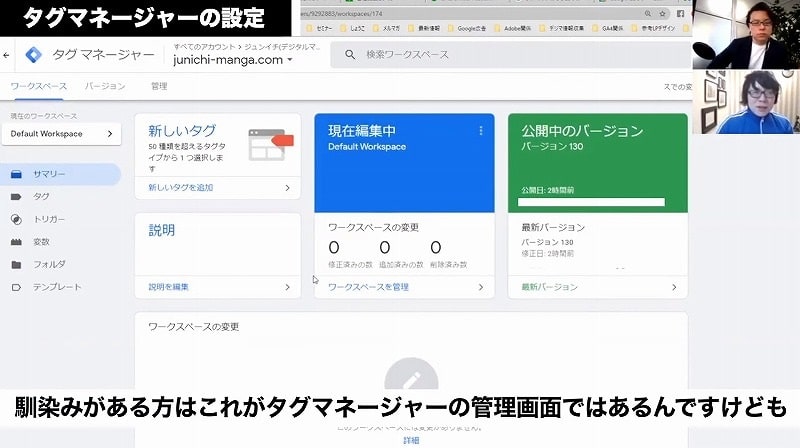This screenshot has height=448, width=800.
Task: Click the 公開日: 2時間前 text
Action: 547,190
